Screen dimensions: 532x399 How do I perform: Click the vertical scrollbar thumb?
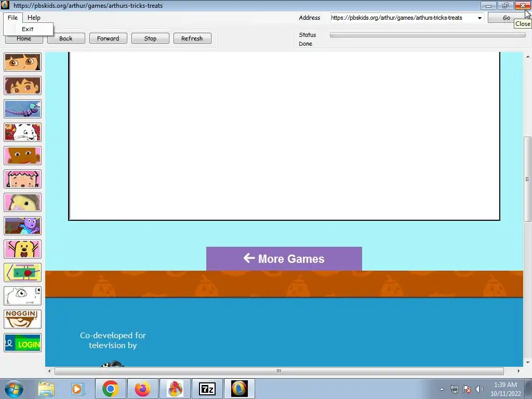[x=527, y=179]
